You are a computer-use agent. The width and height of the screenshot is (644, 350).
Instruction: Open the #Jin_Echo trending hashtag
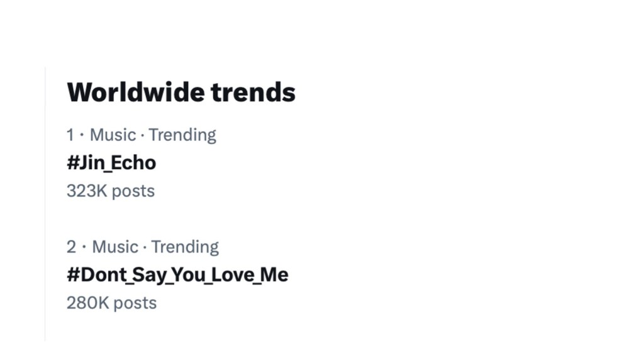111,163
